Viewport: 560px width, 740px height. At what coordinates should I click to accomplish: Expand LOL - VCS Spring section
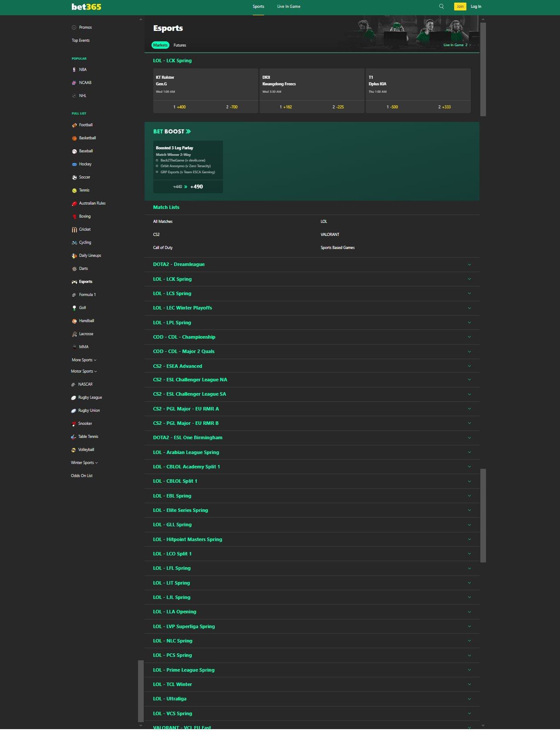(312, 713)
